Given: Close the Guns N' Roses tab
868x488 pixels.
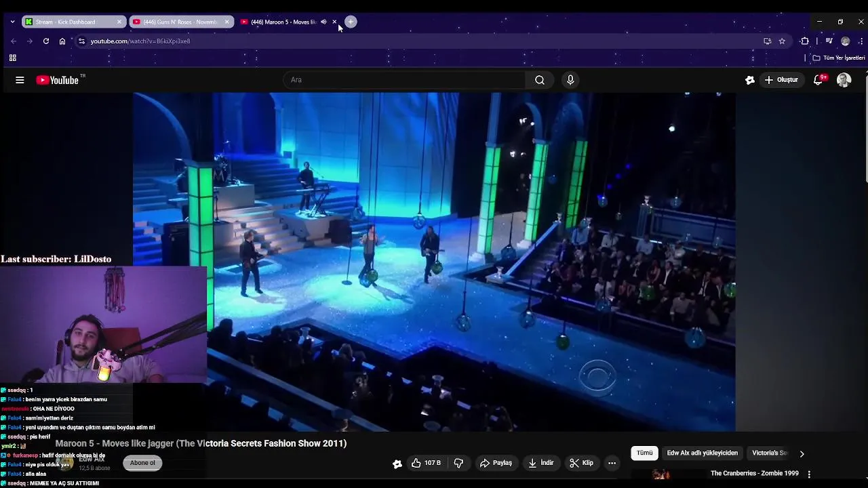Looking at the screenshot, I should pos(226,22).
